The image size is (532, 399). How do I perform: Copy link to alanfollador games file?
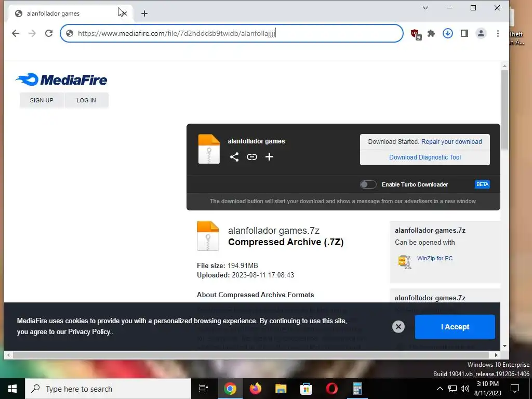tap(252, 157)
